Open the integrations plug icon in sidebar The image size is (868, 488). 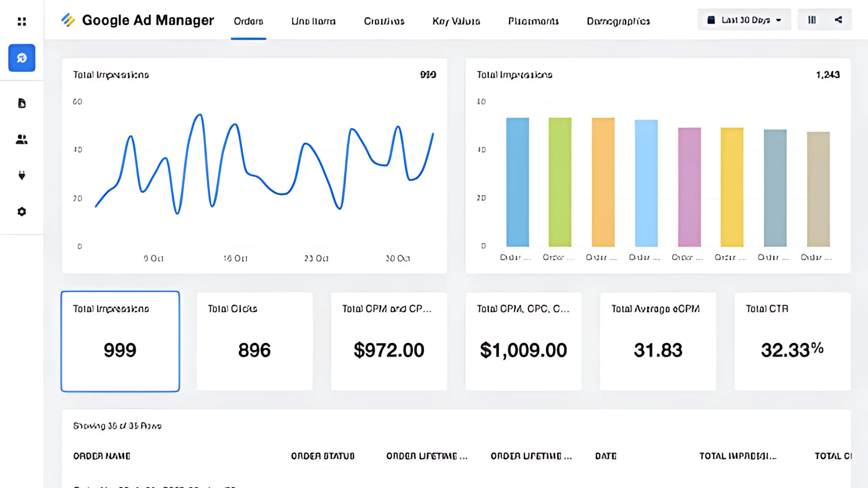(x=22, y=175)
